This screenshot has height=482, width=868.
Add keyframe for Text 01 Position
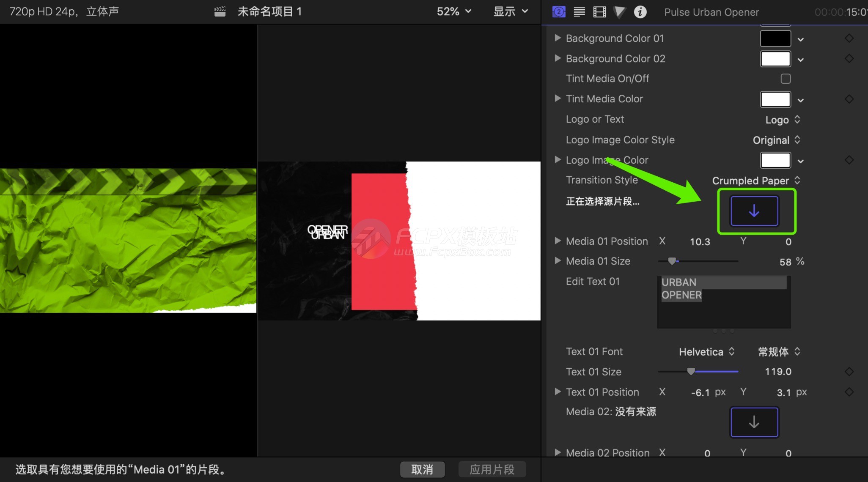(849, 392)
